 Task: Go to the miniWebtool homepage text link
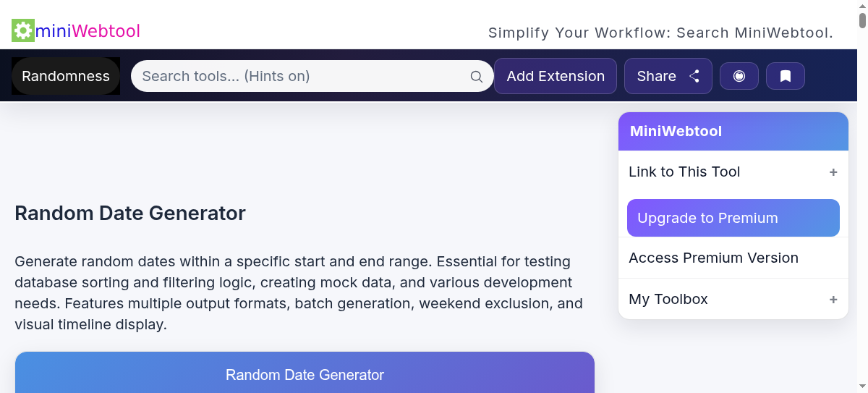click(88, 31)
